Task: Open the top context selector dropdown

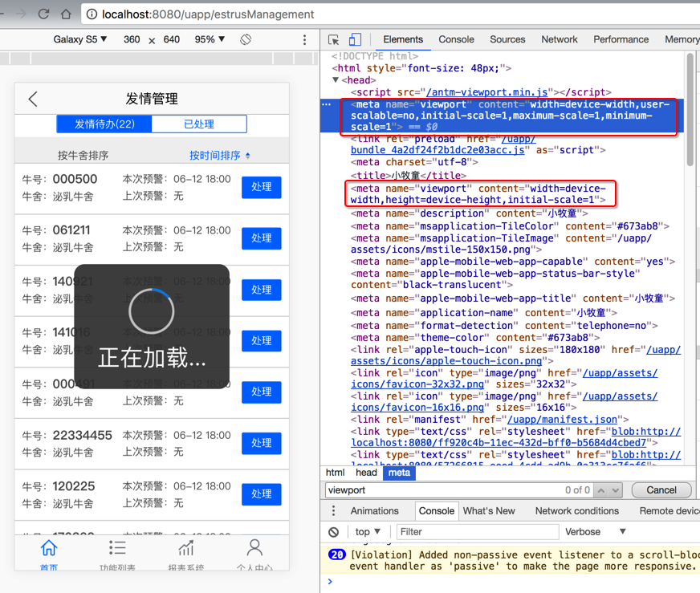Action: [x=368, y=532]
